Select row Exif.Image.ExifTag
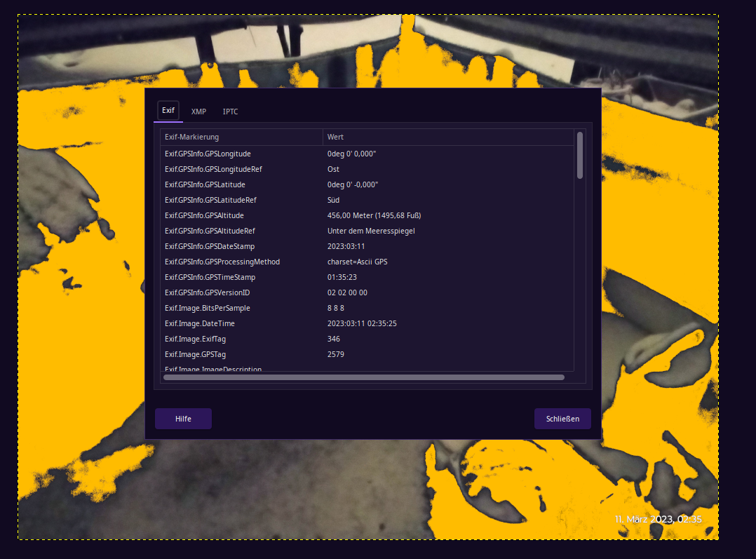This screenshot has width=756, height=559. pyautogui.click(x=367, y=339)
